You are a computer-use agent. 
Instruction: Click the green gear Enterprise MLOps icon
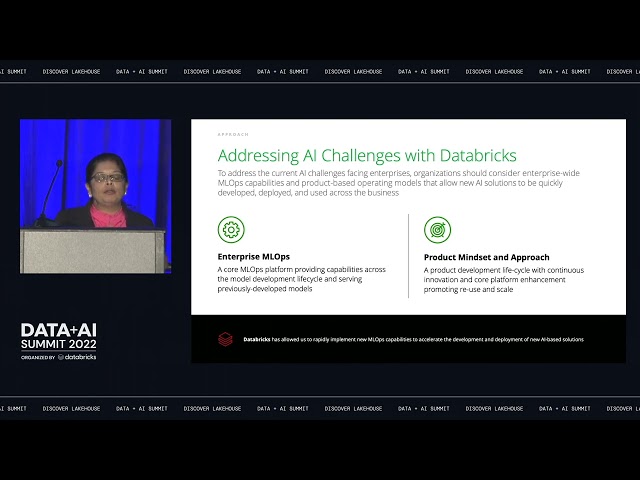(231, 230)
